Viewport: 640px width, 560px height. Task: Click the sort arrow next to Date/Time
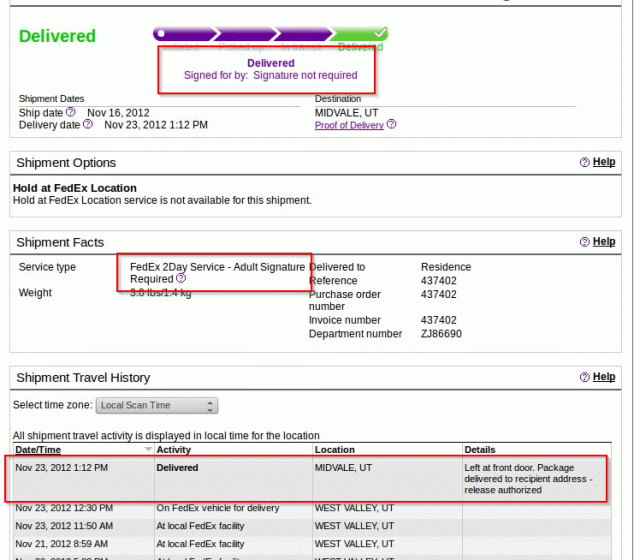(x=148, y=449)
